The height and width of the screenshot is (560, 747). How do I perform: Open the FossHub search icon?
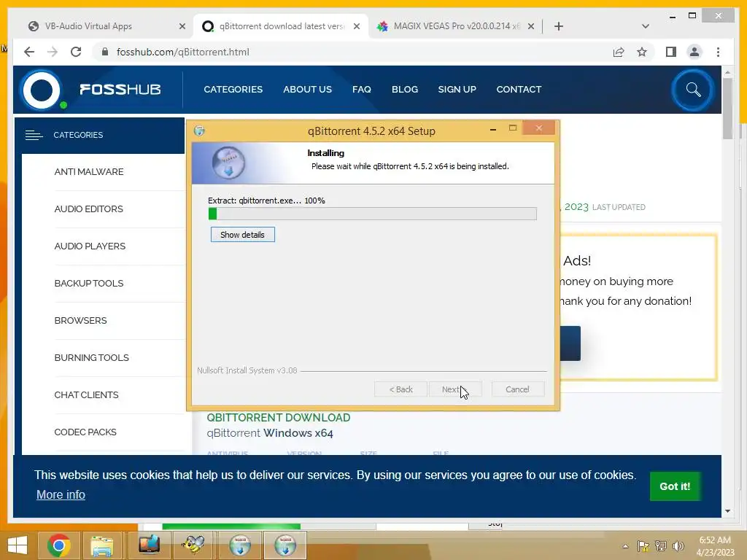point(693,90)
